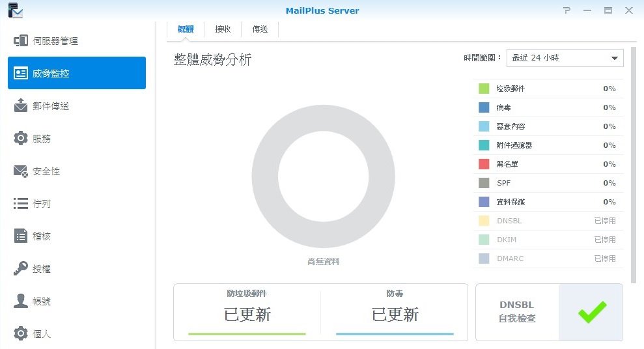
Task: Switch to the 接收 tab
Action: click(223, 29)
